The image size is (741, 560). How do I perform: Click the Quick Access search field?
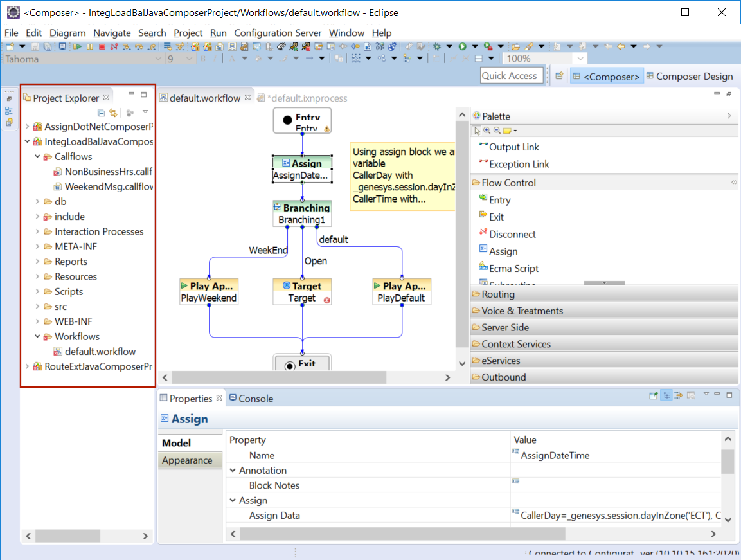coord(511,76)
